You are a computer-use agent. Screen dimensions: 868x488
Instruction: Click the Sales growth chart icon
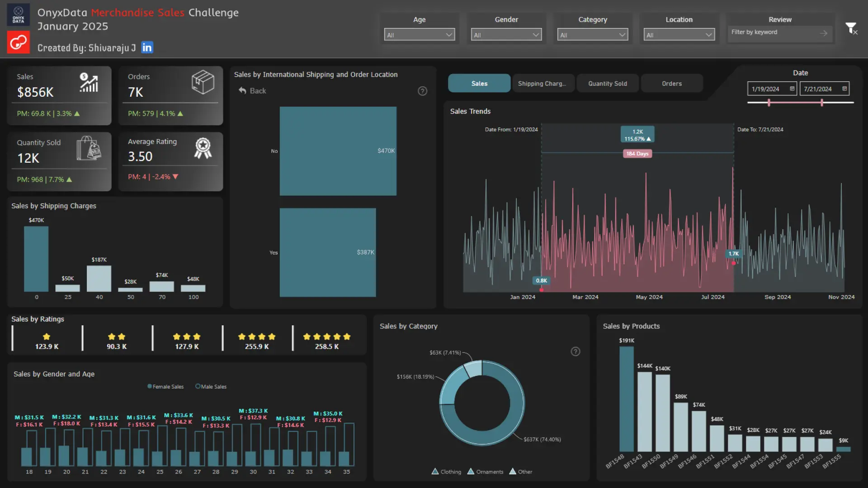click(x=89, y=82)
